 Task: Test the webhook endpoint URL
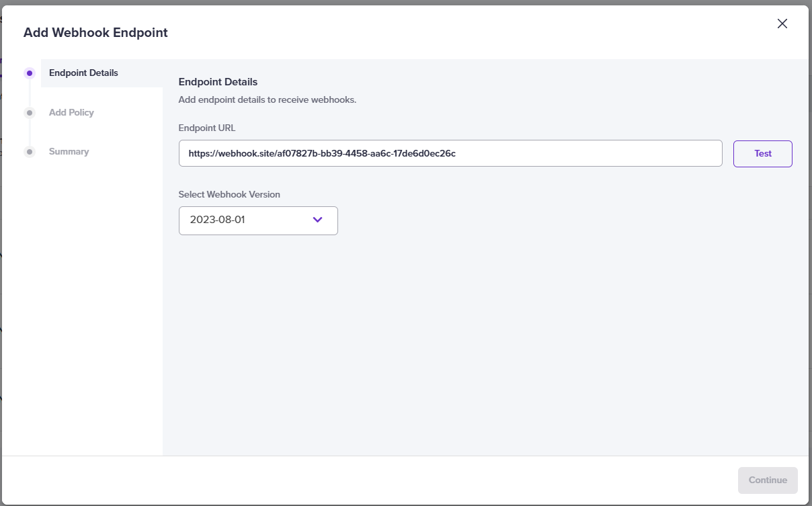(x=762, y=153)
